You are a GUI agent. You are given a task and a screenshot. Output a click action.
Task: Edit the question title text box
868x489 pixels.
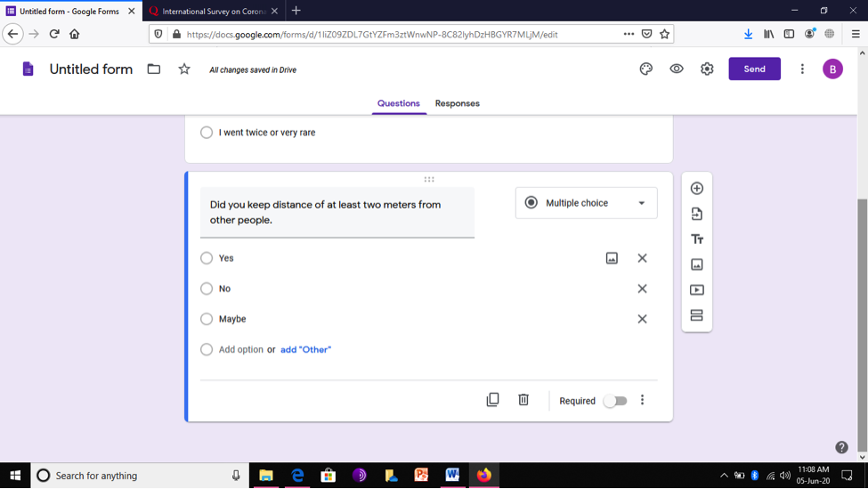pyautogui.click(x=337, y=213)
